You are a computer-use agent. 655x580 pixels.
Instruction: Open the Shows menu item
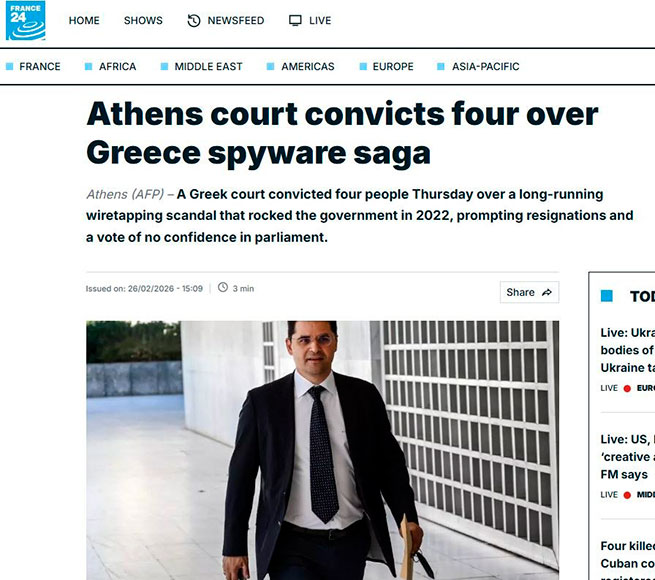143,20
